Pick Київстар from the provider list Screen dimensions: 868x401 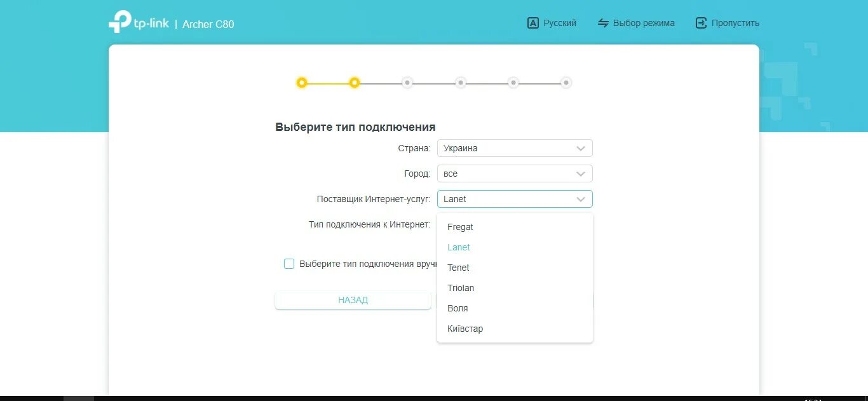click(515, 329)
